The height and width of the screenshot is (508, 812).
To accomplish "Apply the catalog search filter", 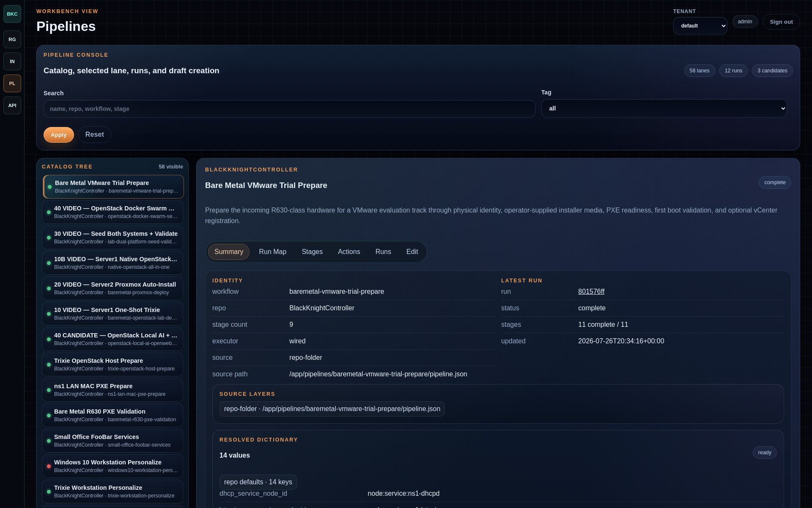I will click(59, 135).
